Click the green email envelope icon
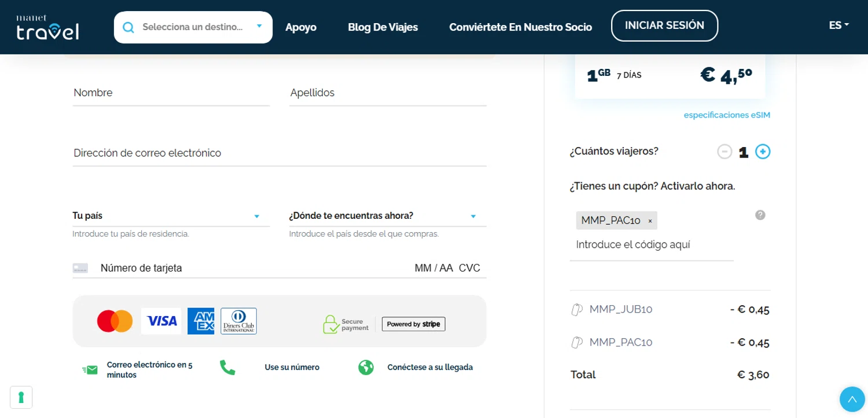This screenshot has width=868, height=418. 90,369
